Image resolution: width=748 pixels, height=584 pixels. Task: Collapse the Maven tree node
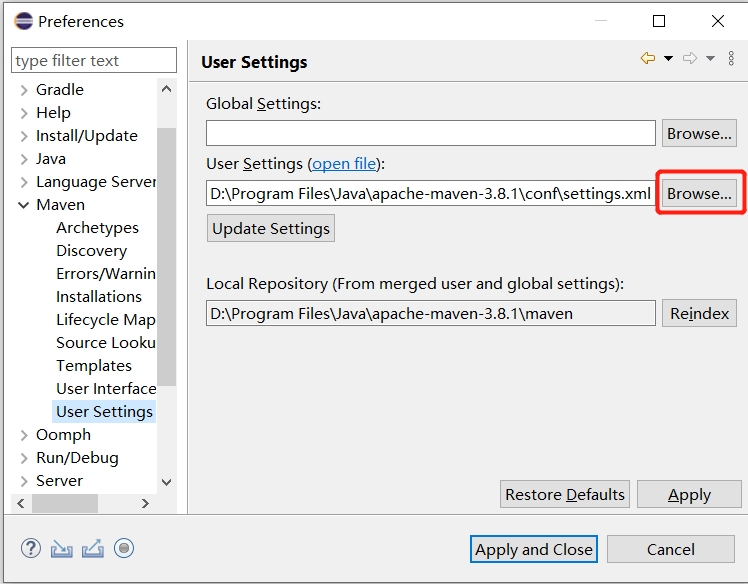23,205
